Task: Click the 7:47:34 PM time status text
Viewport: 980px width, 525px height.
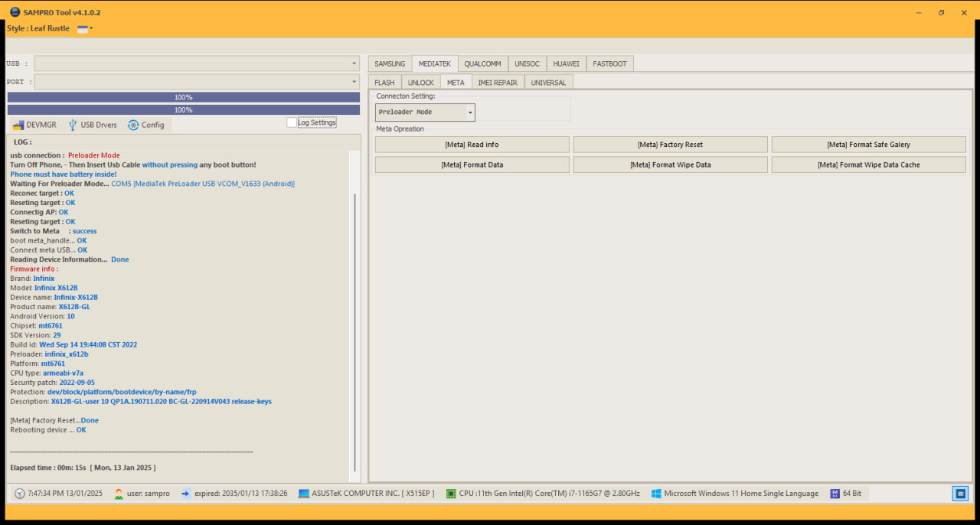Action: 65,494
